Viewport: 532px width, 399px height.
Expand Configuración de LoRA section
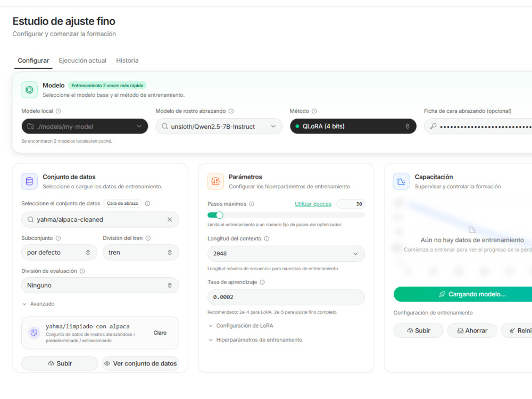tap(240, 326)
